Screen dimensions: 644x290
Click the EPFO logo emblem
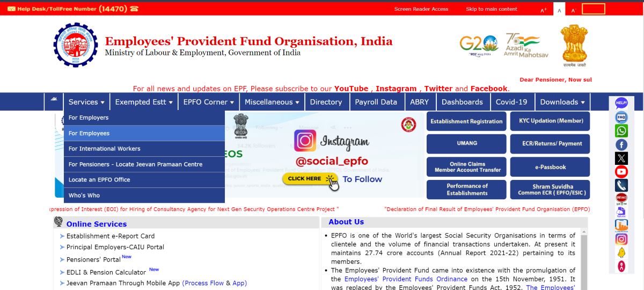(76, 45)
